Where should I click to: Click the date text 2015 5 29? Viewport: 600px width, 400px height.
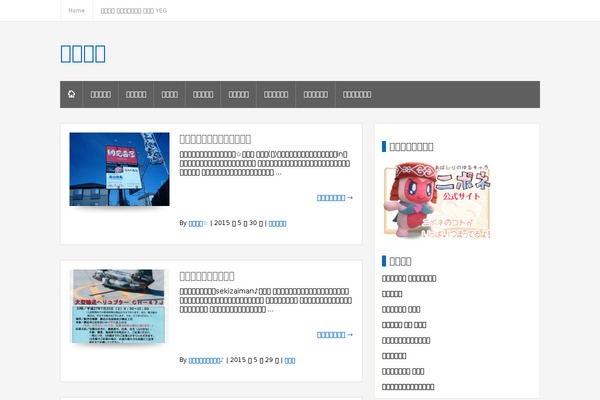(x=254, y=360)
